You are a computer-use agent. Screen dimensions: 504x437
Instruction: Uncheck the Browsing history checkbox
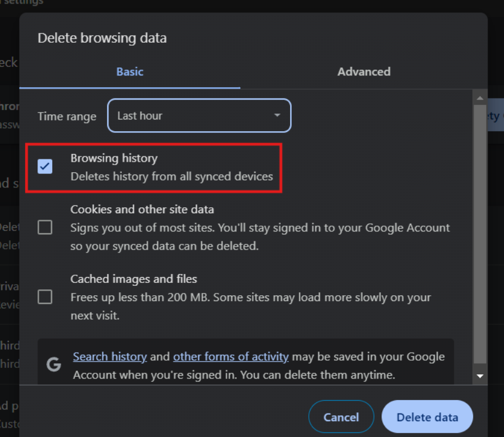[45, 166]
